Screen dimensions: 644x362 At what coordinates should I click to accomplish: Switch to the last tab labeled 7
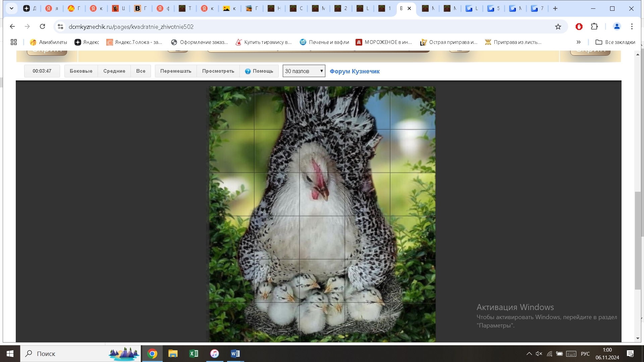coord(537,8)
